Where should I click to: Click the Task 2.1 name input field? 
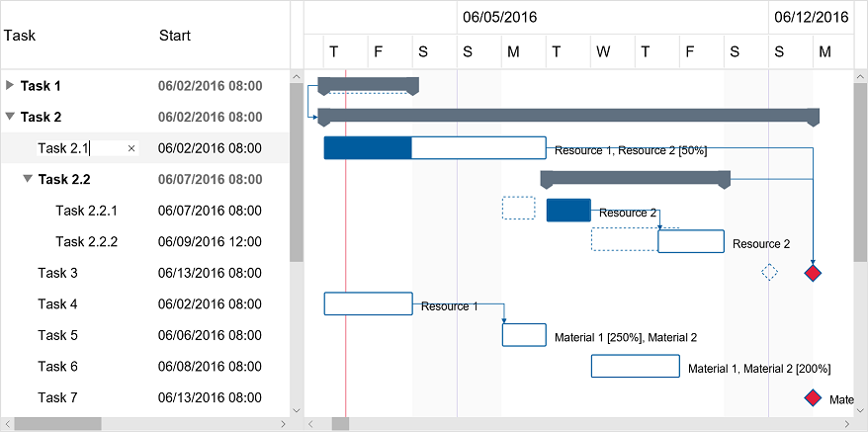click(x=79, y=148)
